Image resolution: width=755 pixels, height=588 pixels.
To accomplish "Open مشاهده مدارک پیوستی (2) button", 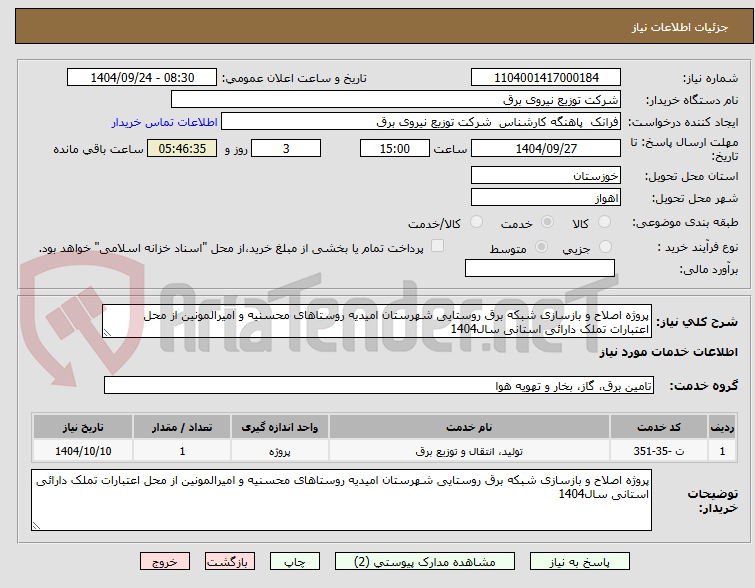I will tap(425, 562).
